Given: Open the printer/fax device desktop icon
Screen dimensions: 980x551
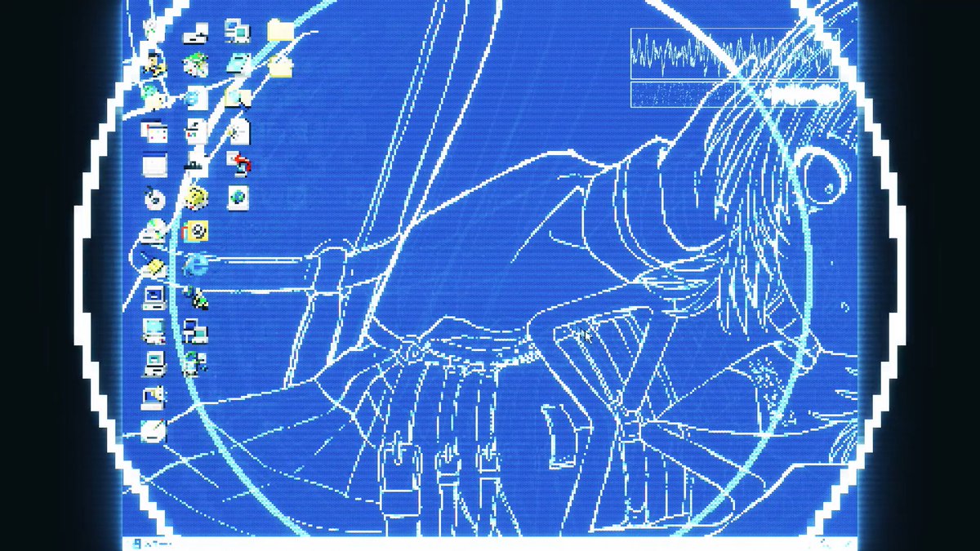Looking at the screenshot, I should tap(195, 34).
